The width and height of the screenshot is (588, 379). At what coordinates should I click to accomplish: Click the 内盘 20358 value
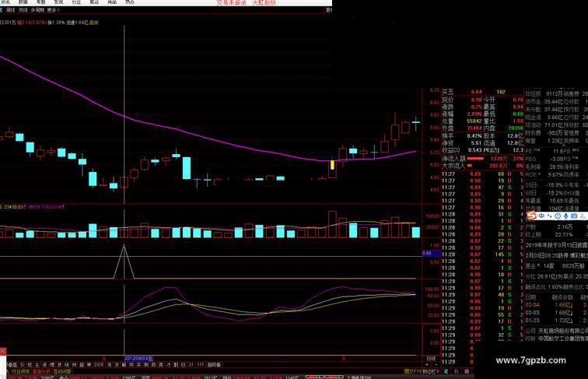pos(516,128)
